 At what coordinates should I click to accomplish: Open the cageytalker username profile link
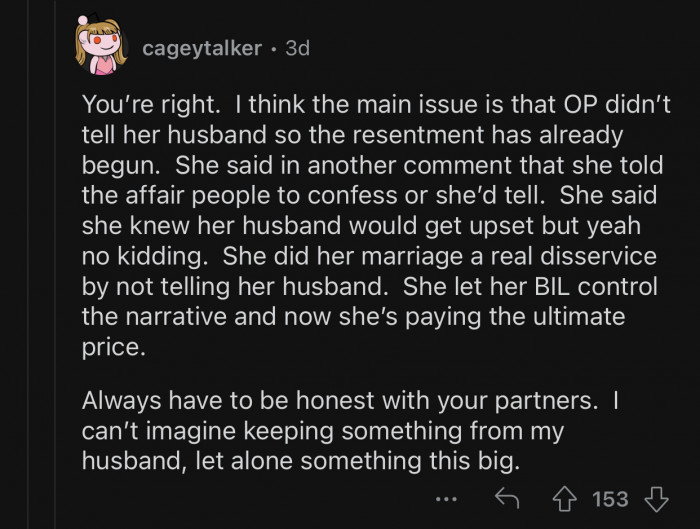tap(202, 48)
